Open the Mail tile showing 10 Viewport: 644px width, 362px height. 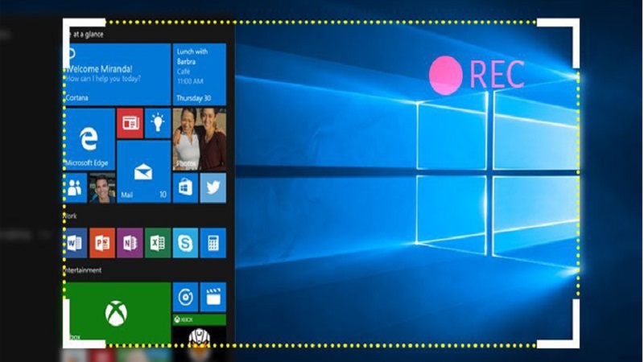[x=144, y=171]
